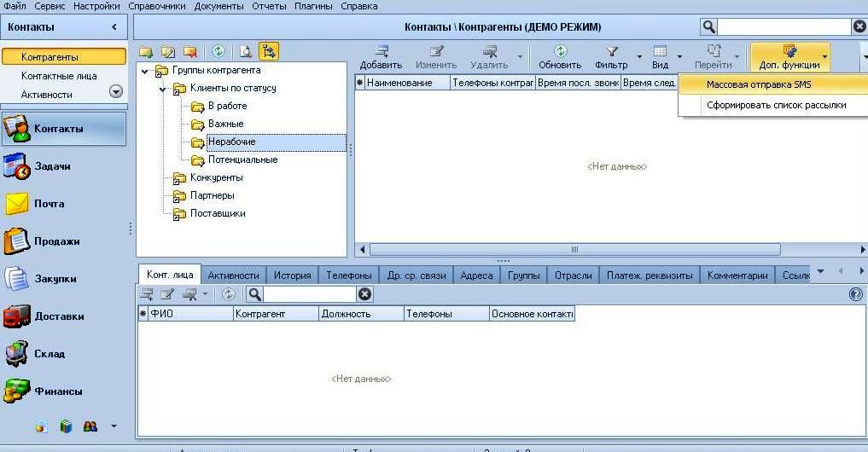This screenshot has width=868, height=452.
Task: Open the Отчеты menu
Action: pos(269,6)
